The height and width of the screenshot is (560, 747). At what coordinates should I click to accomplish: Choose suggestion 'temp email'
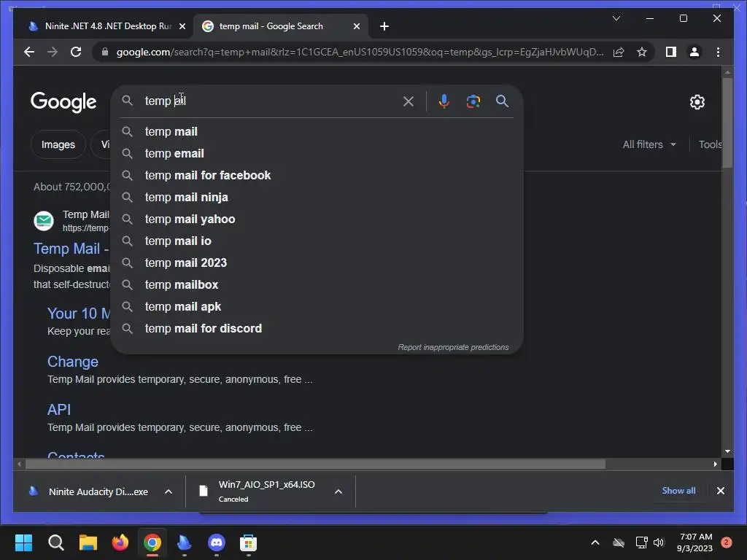tap(317, 153)
